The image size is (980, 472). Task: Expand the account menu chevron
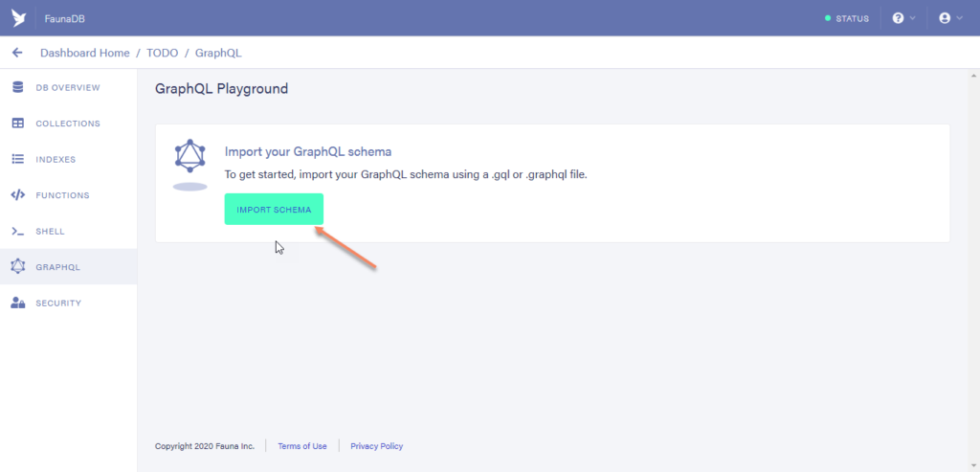pos(959,18)
